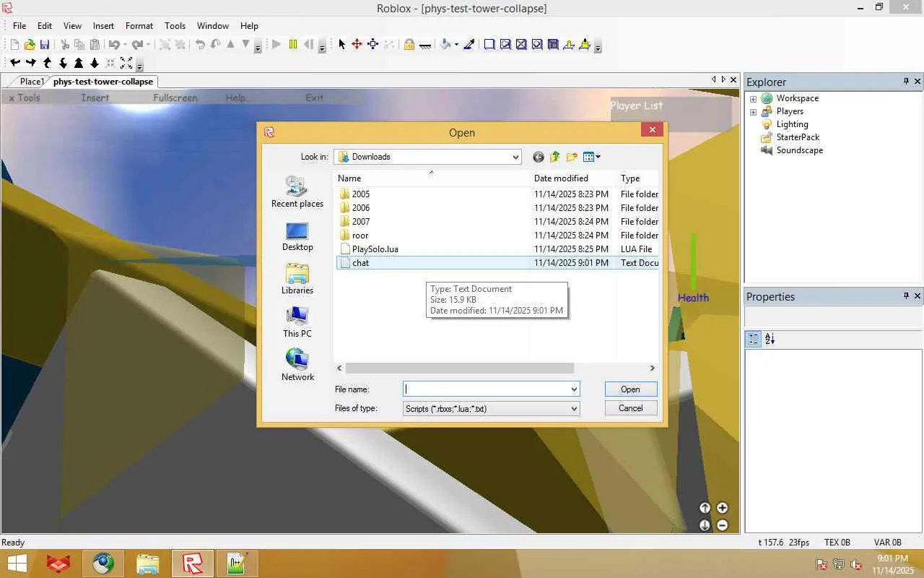Go back using the dialog's back arrow
Viewport: 924px width, 578px height.
[x=539, y=157]
